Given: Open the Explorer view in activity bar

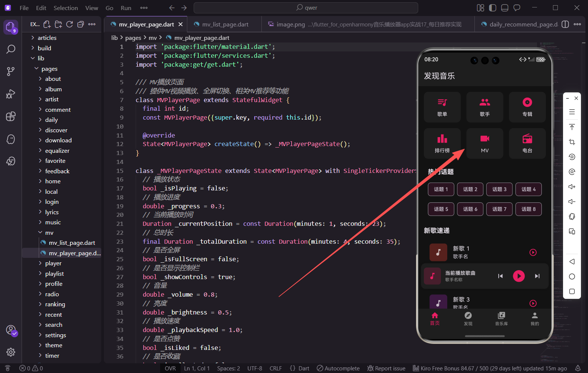Looking at the screenshot, I should [x=10, y=27].
